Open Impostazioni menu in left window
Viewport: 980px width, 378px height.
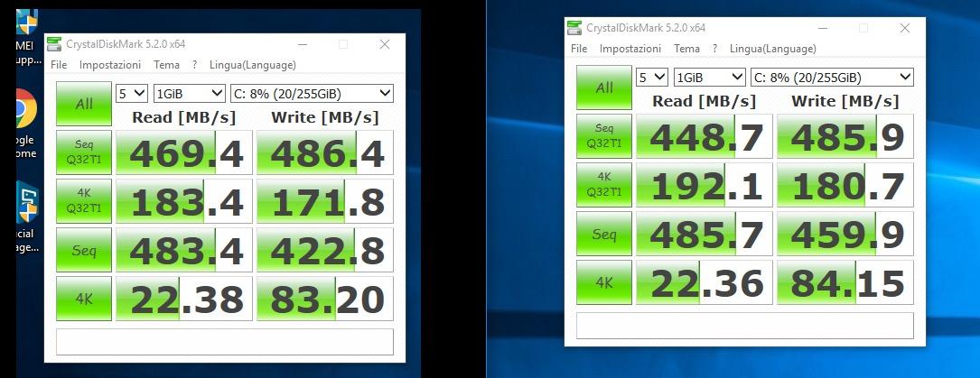tap(110, 65)
